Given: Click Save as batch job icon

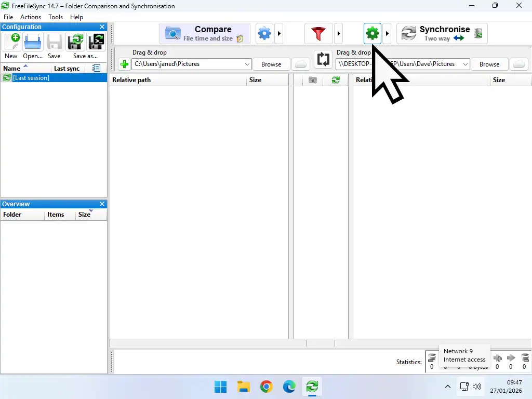Looking at the screenshot, I should [96, 42].
